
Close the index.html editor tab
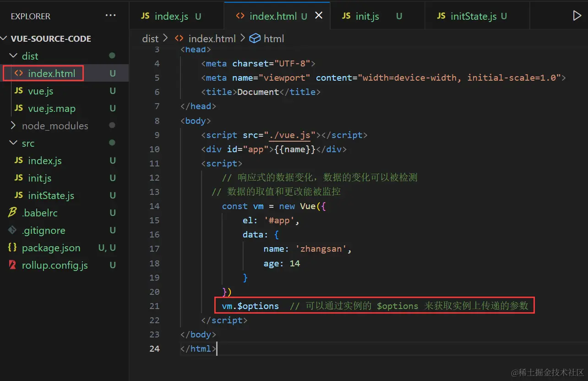point(319,16)
